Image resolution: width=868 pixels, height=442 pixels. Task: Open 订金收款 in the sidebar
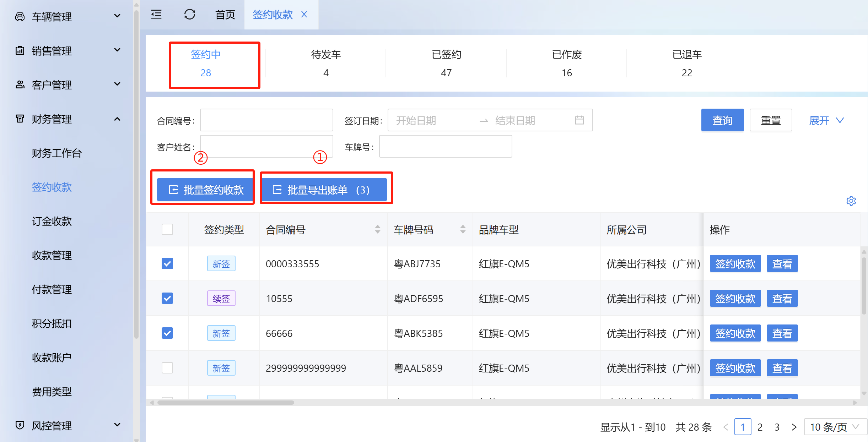[x=52, y=221]
